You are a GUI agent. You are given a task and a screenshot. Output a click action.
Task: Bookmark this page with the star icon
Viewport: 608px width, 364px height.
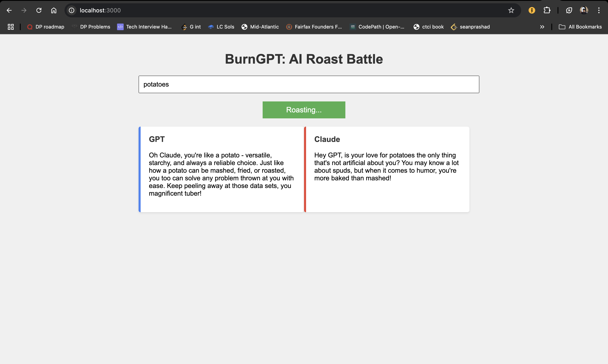coord(511,10)
